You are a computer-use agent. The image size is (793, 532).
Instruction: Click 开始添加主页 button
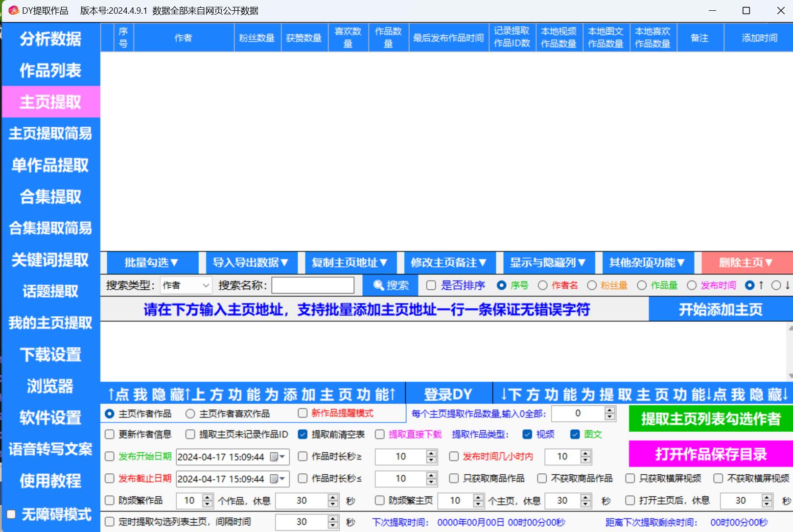click(x=721, y=309)
